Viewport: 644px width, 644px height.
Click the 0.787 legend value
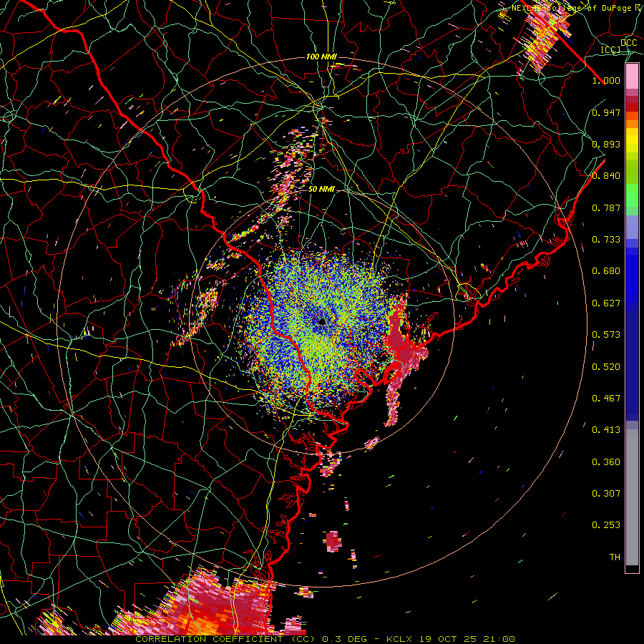(606, 208)
